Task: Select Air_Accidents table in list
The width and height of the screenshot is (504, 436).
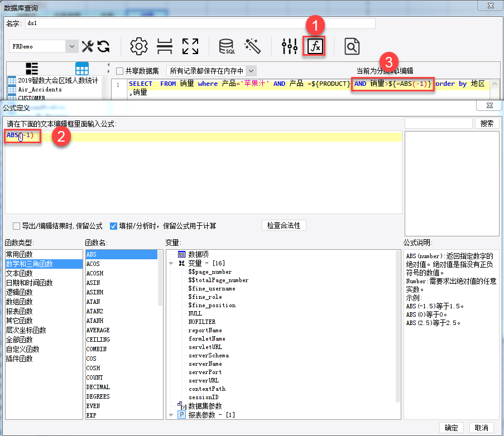Action: point(40,89)
